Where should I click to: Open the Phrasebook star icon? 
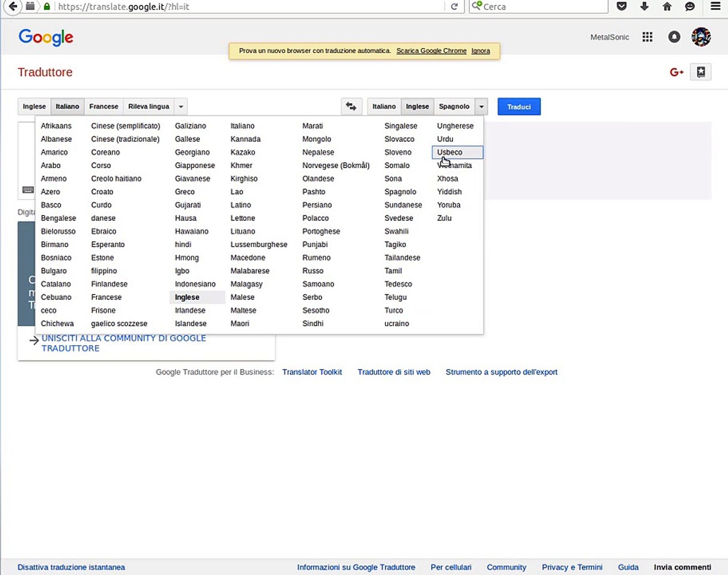click(x=701, y=72)
